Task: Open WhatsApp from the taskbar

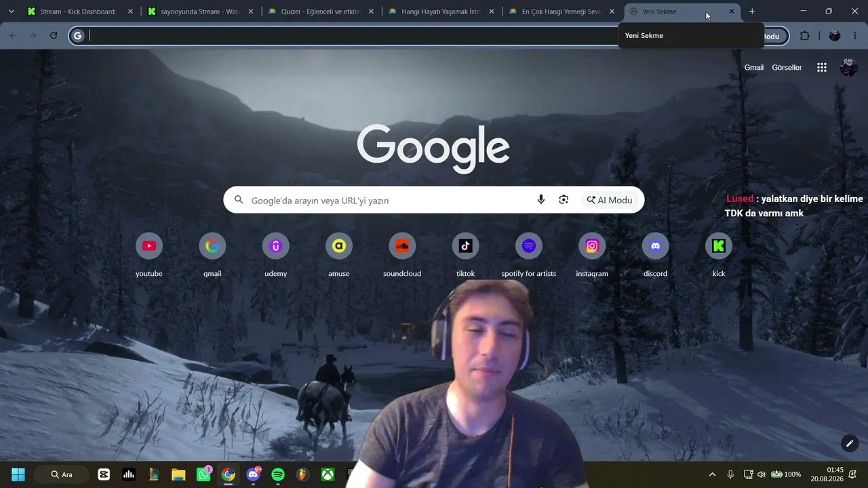Action: click(x=203, y=474)
